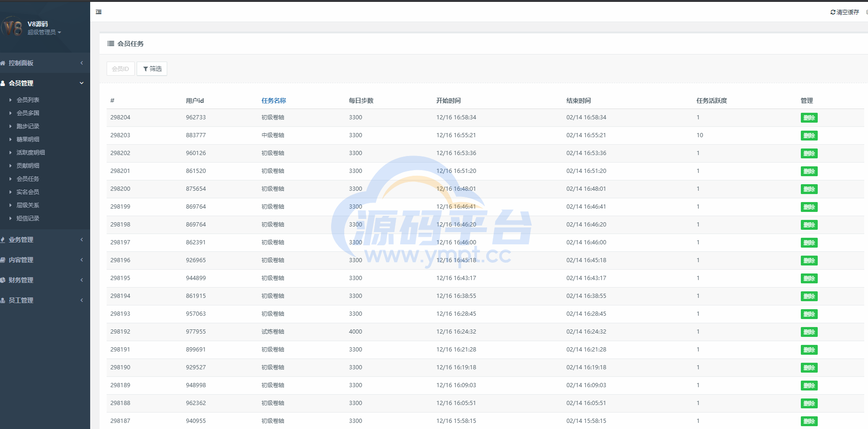Open 实名会员 submenu item
The height and width of the screenshot is (429, 868).
pyautogui.click(x=28, y=192)
